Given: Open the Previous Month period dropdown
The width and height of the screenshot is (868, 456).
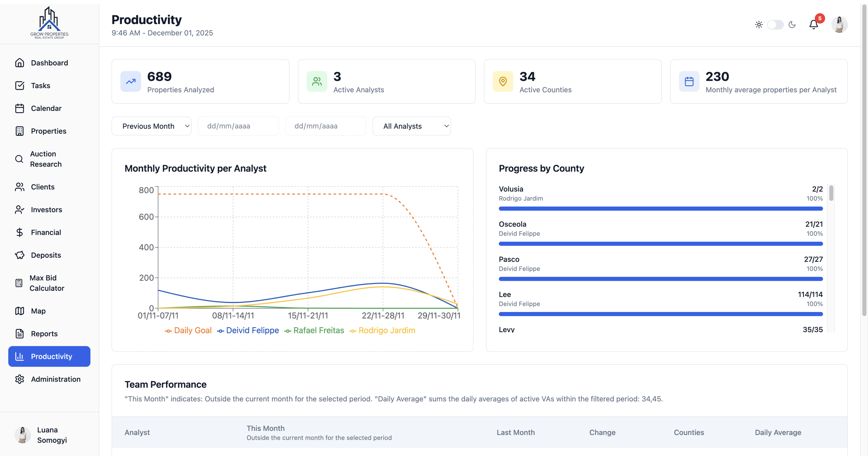Looking at the screenshot, I should (x=152, y=126).
